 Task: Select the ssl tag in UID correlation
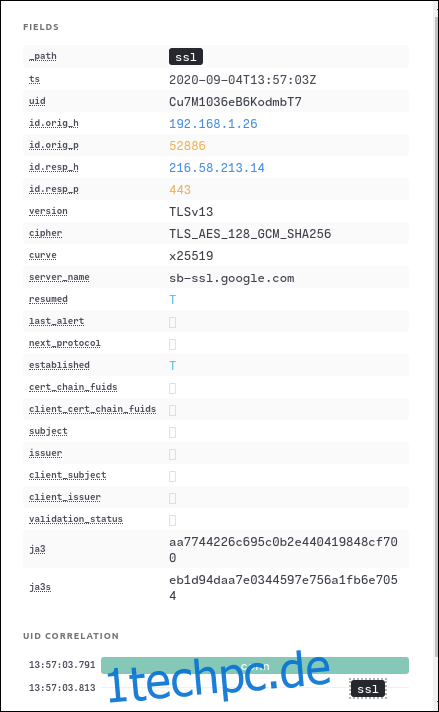(x=368, y=689)
